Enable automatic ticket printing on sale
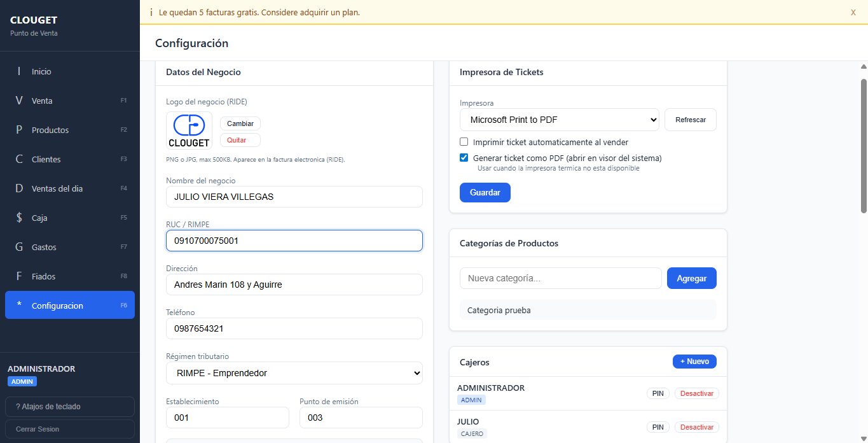This screenshot has width=868, height=443. (x=464, y=142)
